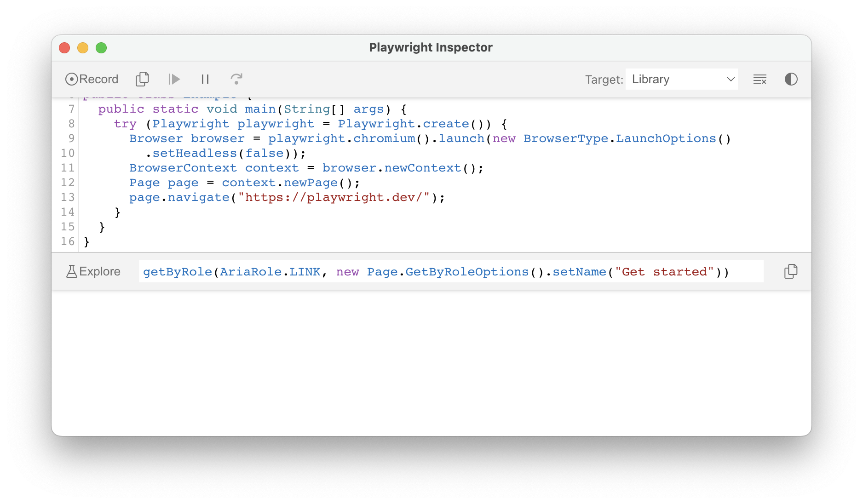This screenshot has height=504, width=863.
Task: Copy the locator using bottom copy icon
Action: (791, 271)
